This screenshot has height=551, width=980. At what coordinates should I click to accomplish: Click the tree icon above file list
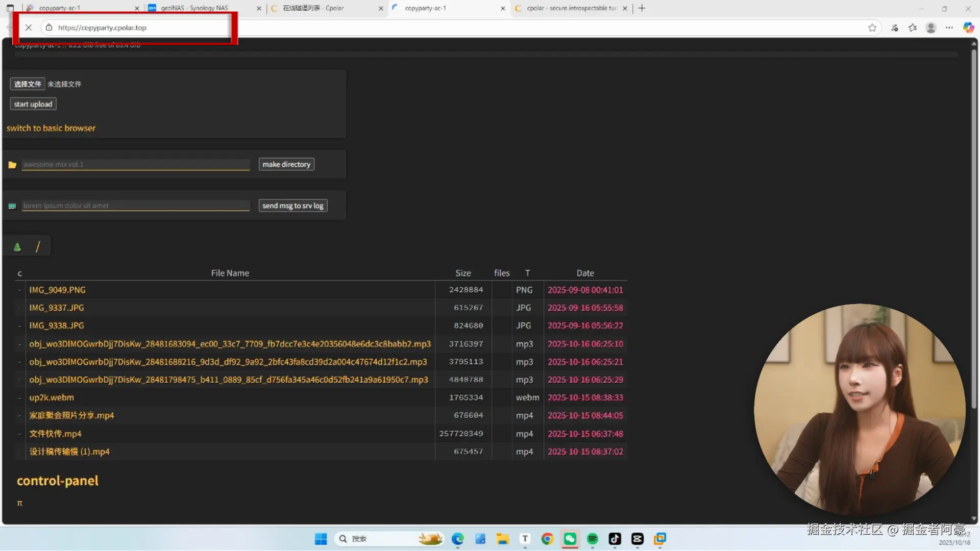pos(17,247)
